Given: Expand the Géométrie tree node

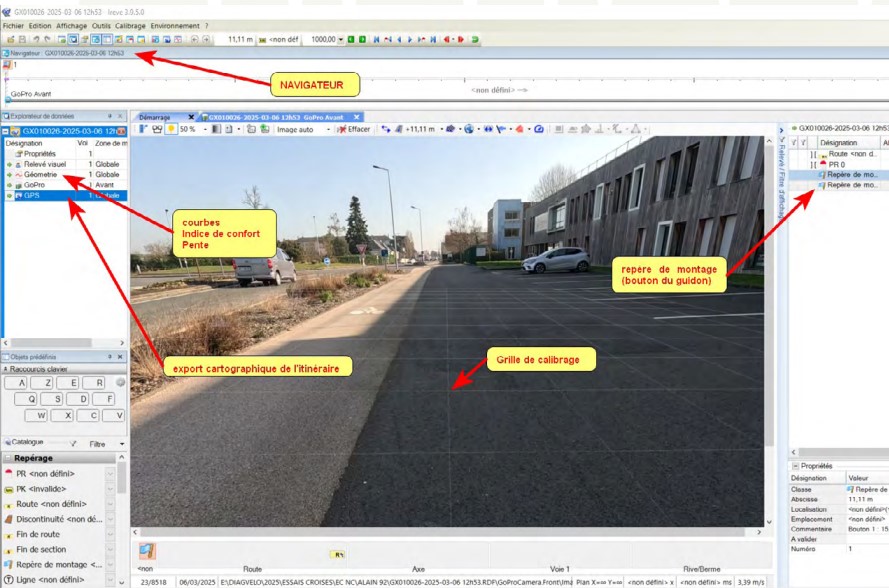Looking at the screenshot, I should click(8, 175).
